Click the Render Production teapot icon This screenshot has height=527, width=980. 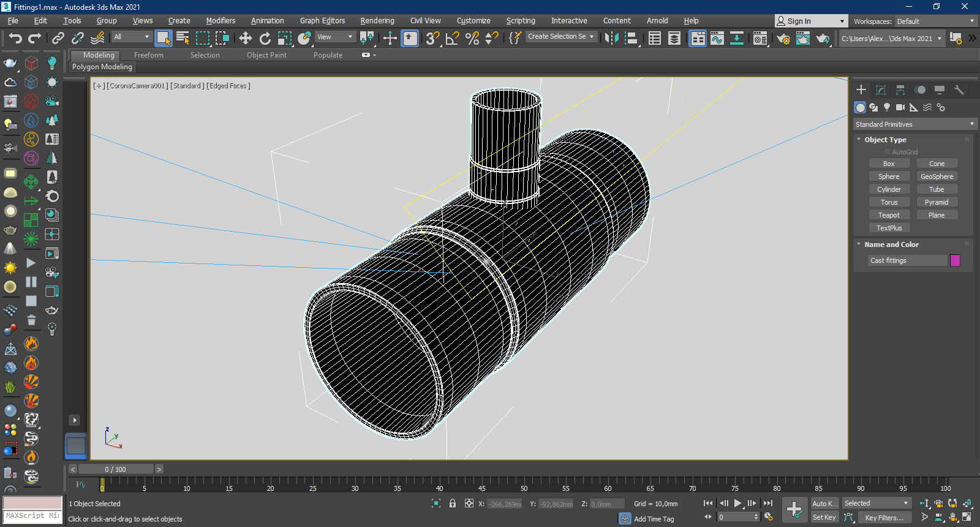[x=823, y=38]
